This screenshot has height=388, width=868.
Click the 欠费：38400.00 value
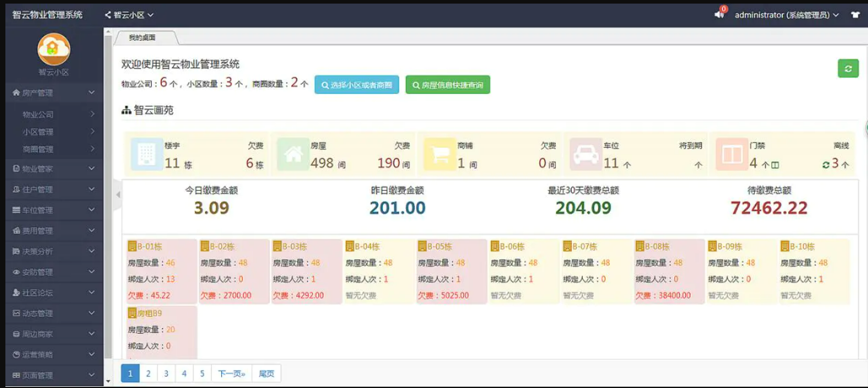tap(663, 295)
